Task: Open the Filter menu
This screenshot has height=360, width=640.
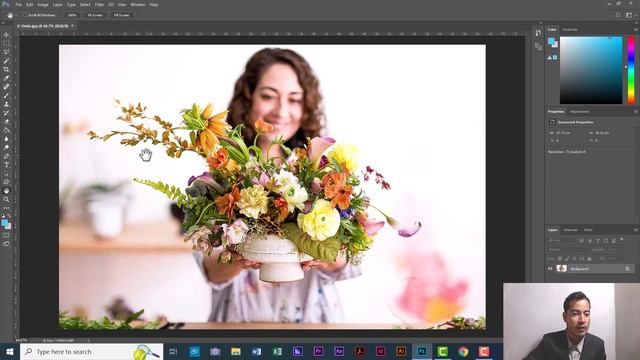Action: tap(99, 4)
